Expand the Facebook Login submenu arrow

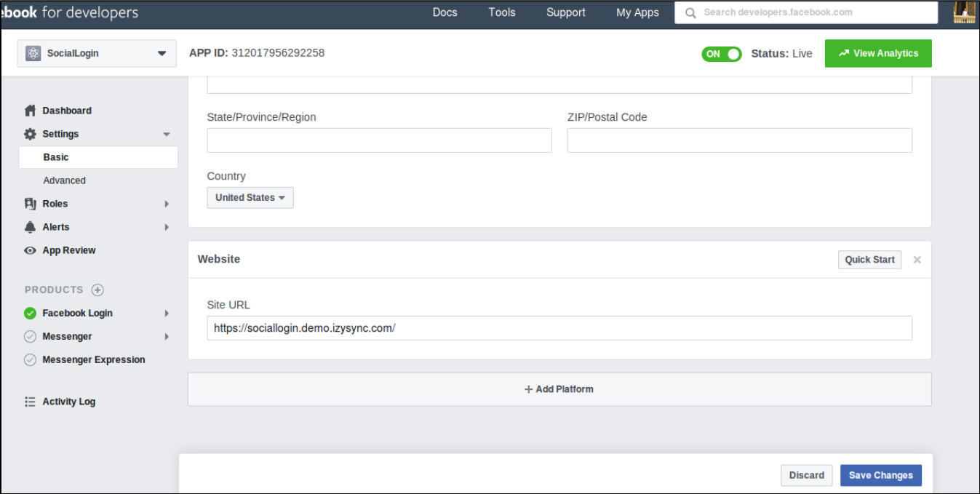(x=167, y=313)
